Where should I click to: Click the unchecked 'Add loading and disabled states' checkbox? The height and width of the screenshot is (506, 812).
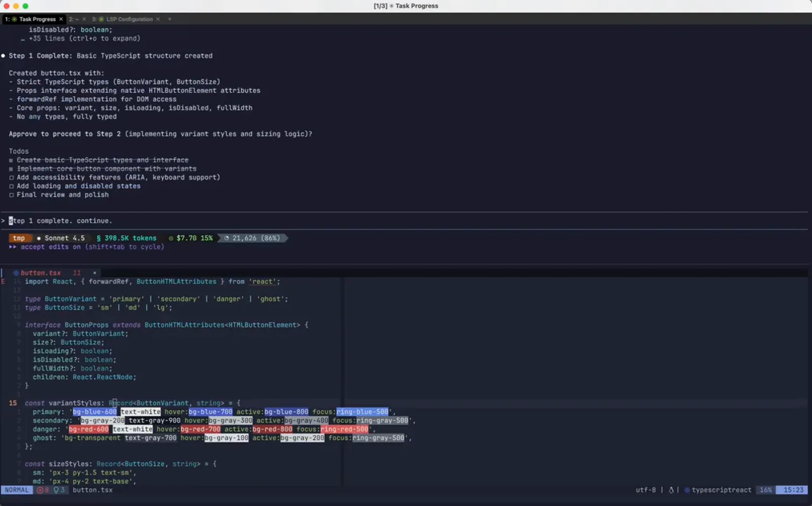[11, 186]
